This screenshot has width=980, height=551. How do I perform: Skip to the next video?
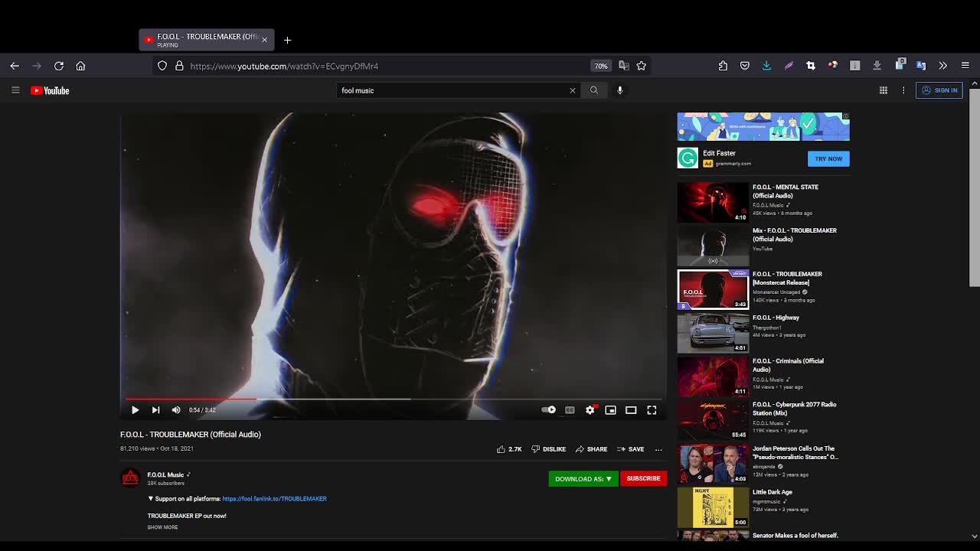pos(155,410)
